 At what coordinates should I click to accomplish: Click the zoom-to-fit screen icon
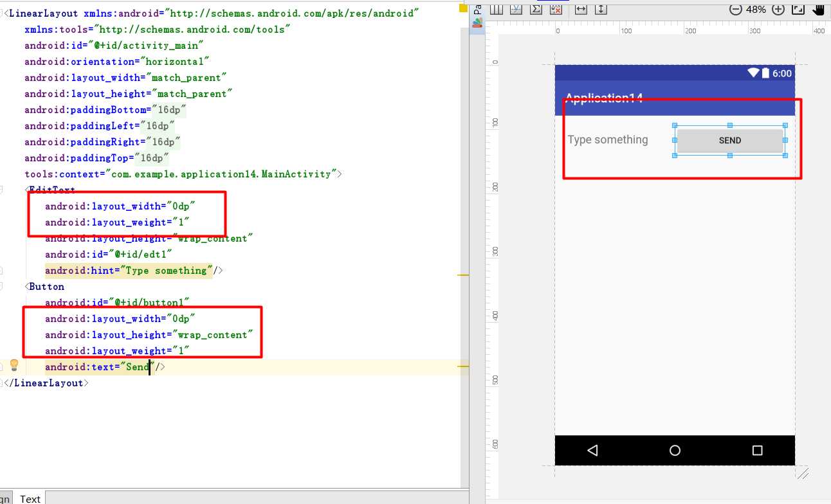pos(798,9)
